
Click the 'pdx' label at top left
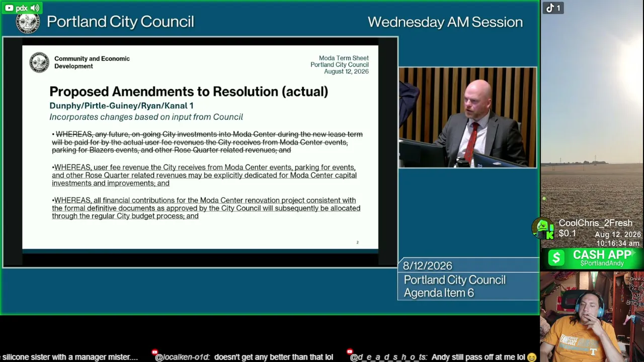22,8
